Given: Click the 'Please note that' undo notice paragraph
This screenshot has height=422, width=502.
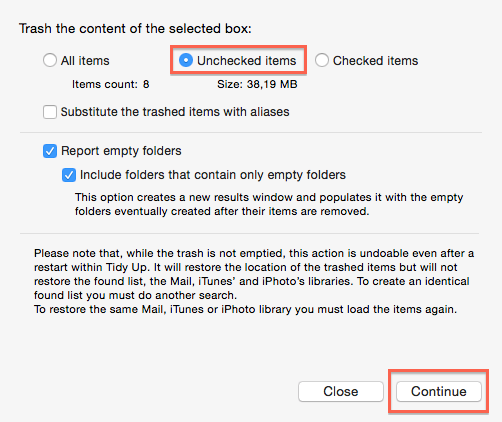Looking at the screenshot, I should [x=254, y=274].
